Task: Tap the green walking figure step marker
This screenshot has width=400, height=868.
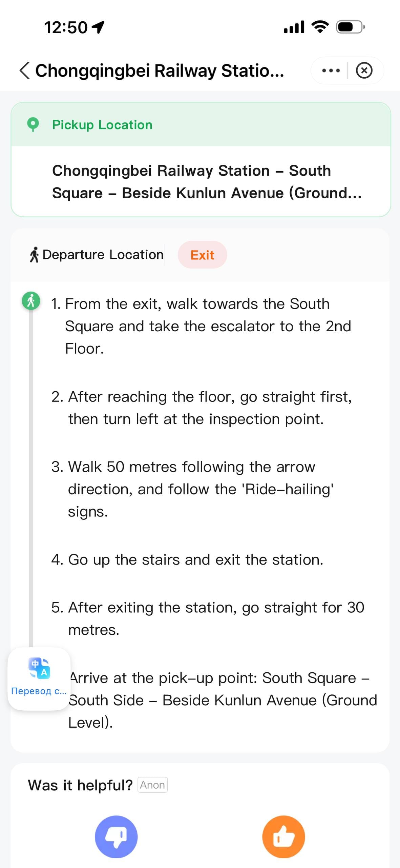Action: pyautogui.click(x=31, y=301)
